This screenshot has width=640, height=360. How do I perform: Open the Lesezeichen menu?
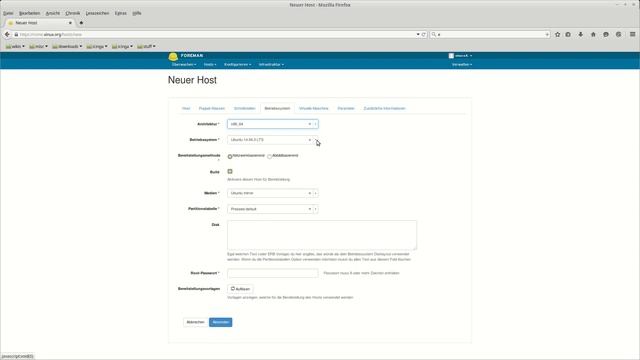pyautogui.click(x=97, y=13)
